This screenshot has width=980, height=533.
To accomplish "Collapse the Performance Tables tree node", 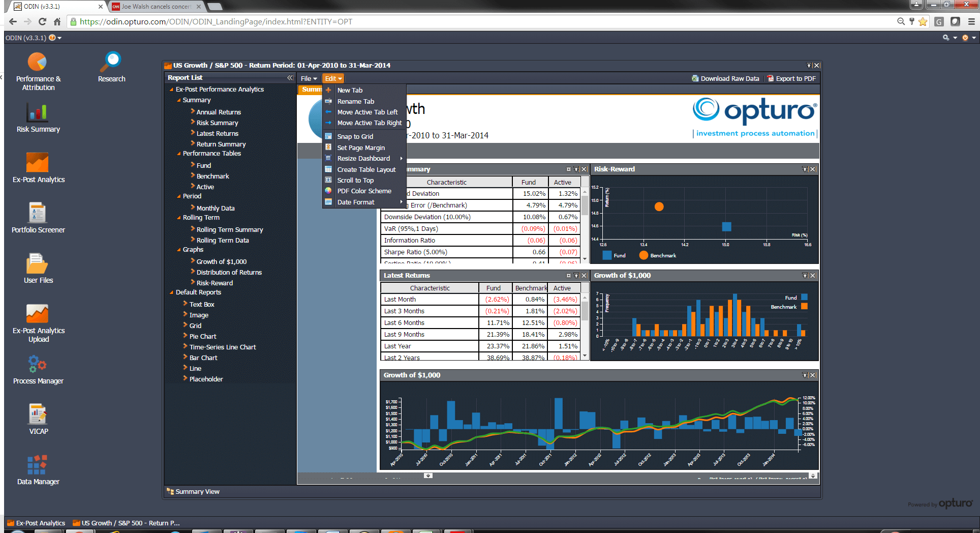I will (x=179, y=154).
